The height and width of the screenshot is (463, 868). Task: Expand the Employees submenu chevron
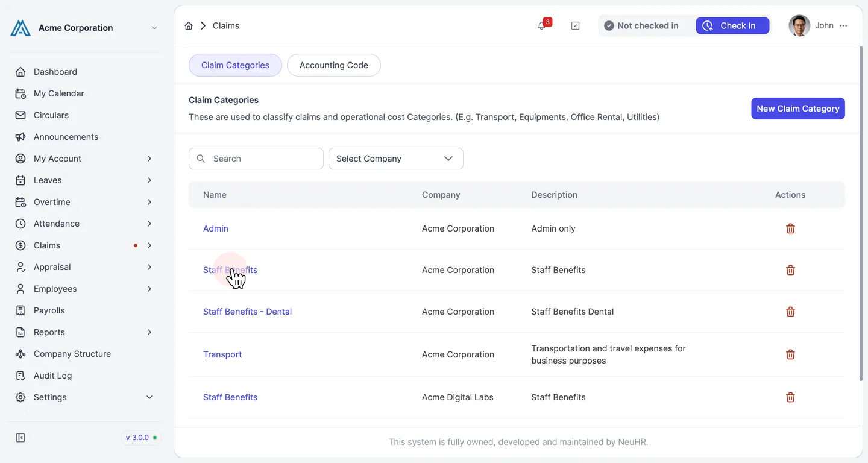coord(149,289)
